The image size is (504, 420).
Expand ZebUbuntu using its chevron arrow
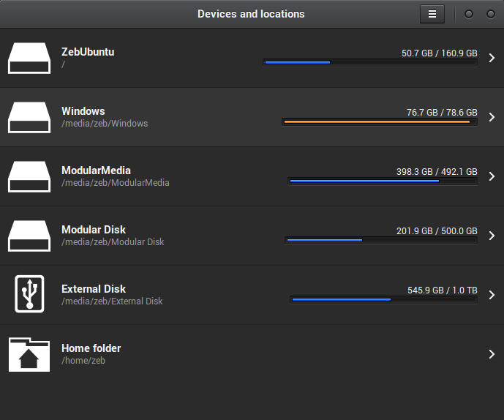tap(492, 58)
